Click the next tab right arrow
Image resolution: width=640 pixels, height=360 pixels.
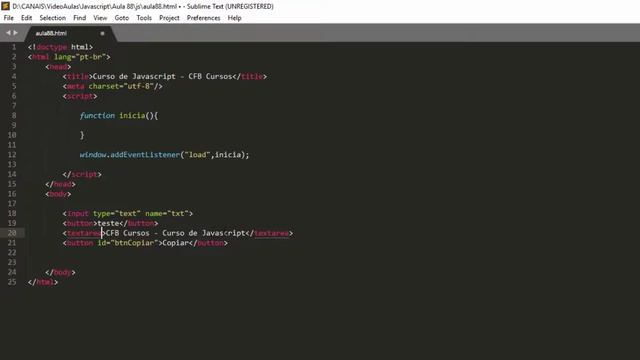click(16, 33)
